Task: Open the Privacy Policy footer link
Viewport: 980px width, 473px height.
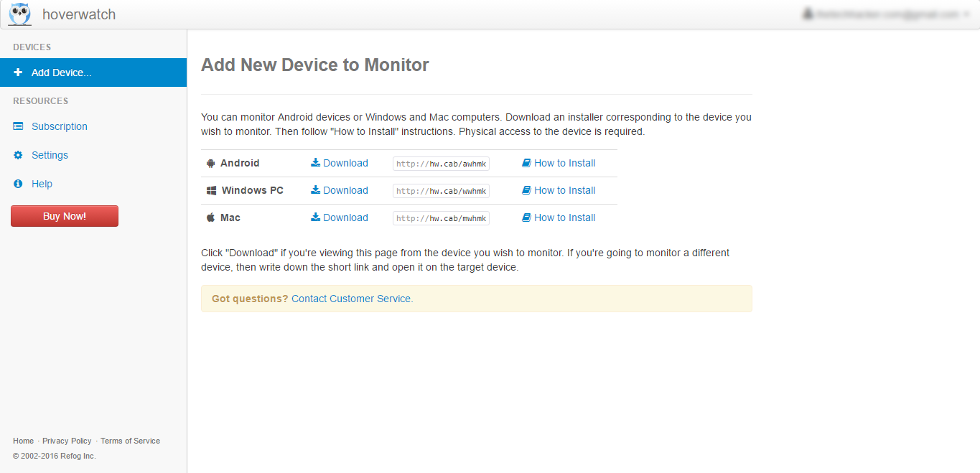Action: [67, 441]
